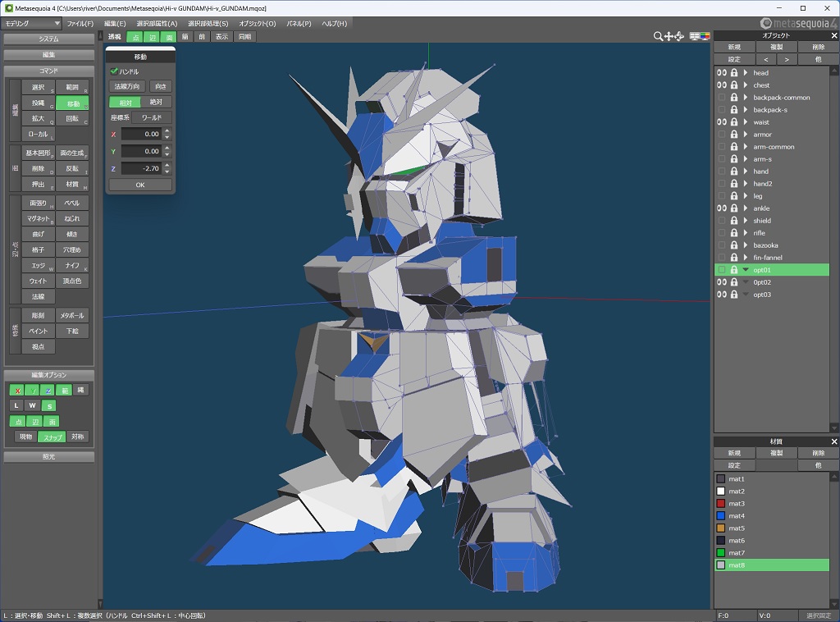Image resolution: width=840 pixels, height=622 pixels.
Task: Open the パネル(P) menu
Action: point(299,24)
